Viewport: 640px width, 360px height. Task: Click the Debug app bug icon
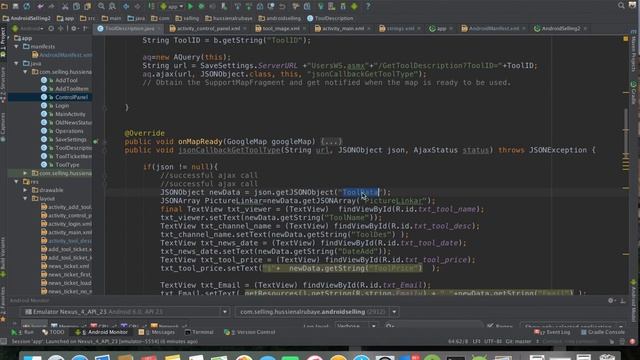tap(201, 6)
